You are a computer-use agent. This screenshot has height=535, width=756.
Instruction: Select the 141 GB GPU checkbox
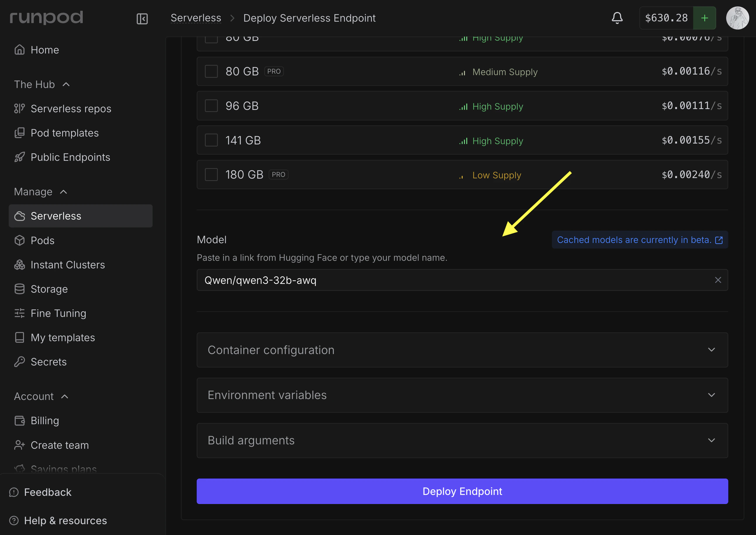point(211,140)
